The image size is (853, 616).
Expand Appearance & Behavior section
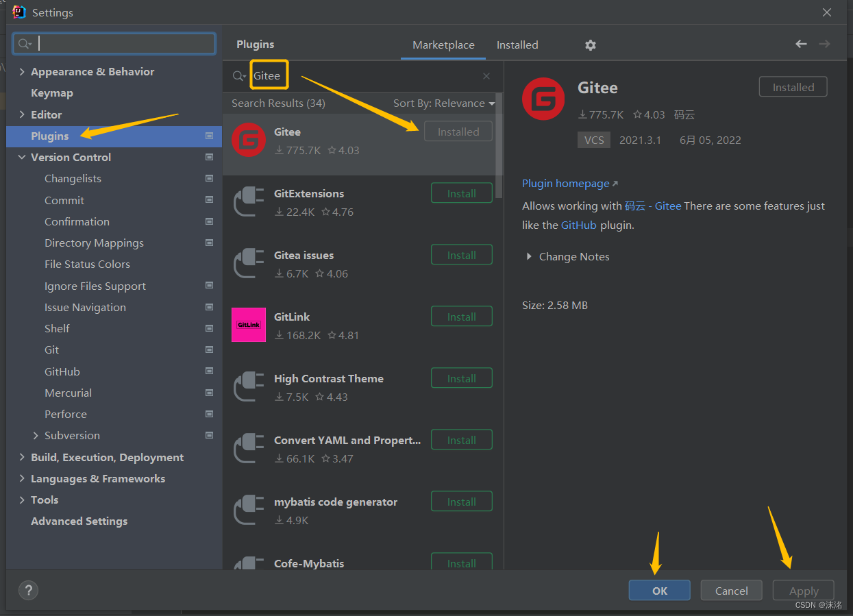pyautogui.click(x=22, y=72)
